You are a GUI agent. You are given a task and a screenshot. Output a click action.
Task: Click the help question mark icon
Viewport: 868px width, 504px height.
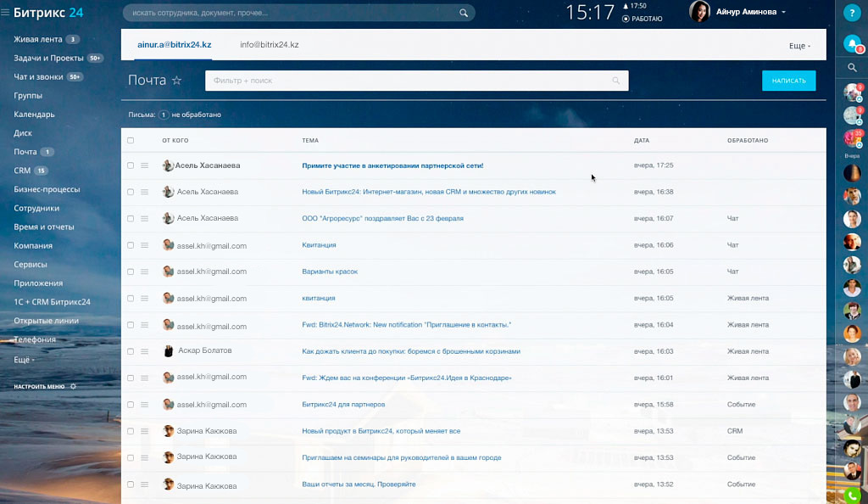point(852,13)
